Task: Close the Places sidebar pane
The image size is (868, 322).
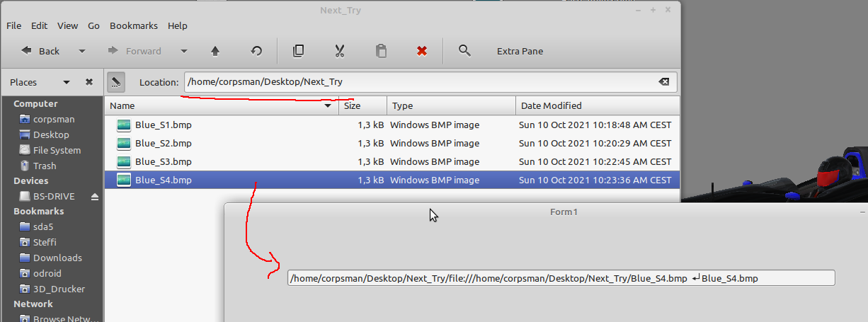Action: (89, 82)
